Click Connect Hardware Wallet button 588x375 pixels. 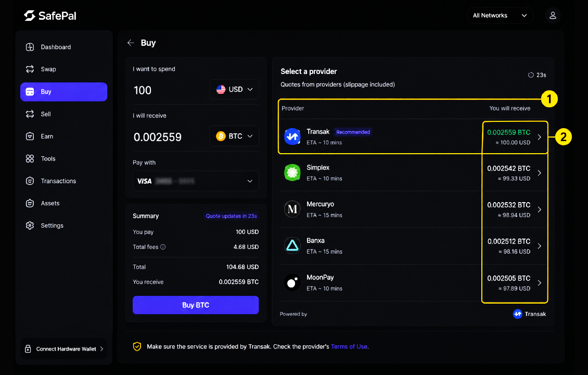[64, 349]
